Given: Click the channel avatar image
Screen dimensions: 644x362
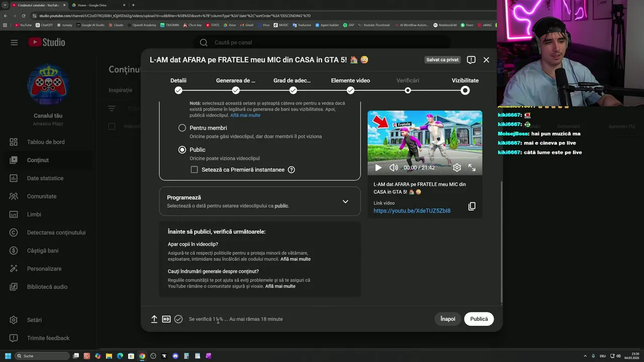Looking at the screenshot, I should pyautogui.click(x=48, y=84).
